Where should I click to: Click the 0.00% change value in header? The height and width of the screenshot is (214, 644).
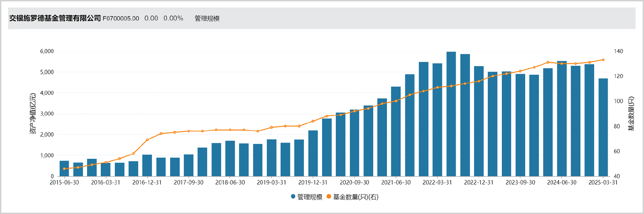(x=173, y=18)
